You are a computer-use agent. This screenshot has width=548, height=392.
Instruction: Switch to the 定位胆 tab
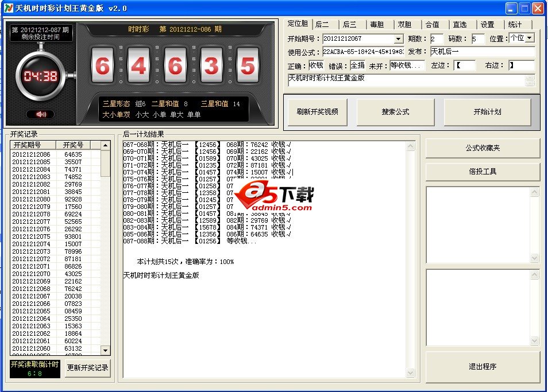click(298, 24)
